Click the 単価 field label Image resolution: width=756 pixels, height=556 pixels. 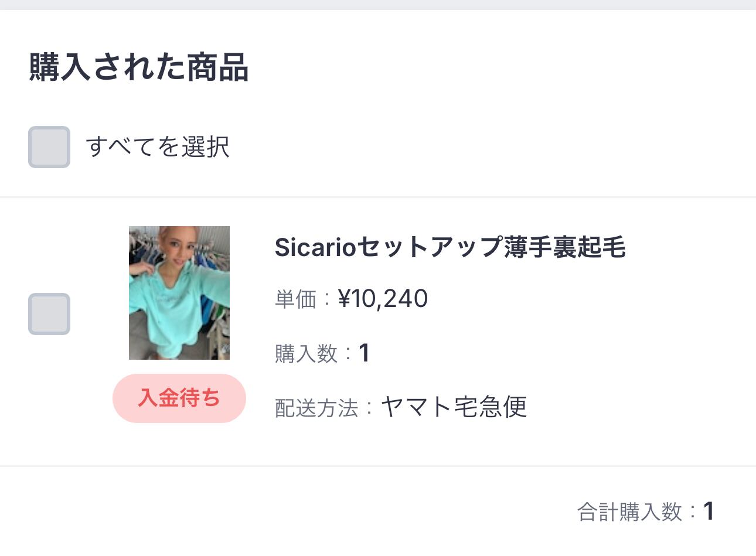[x=296, y=299]
